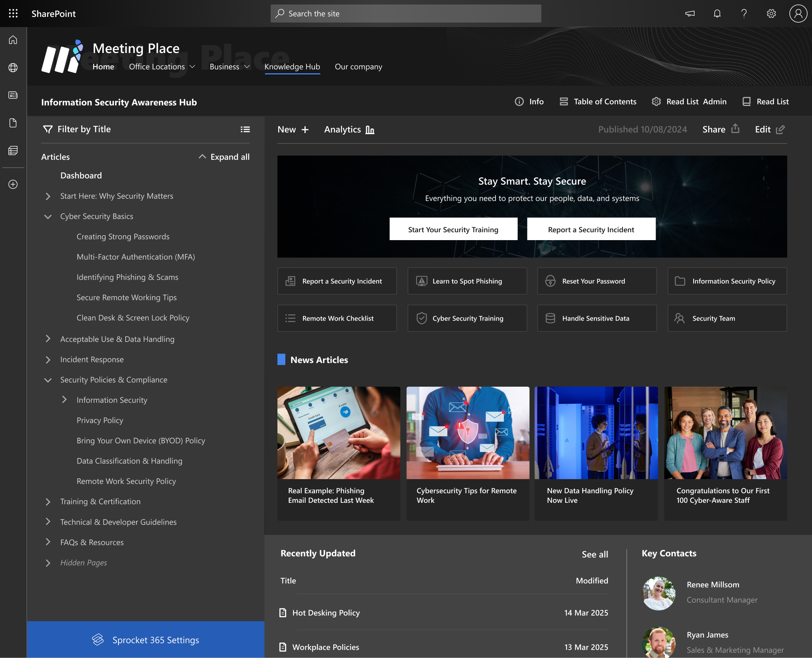Open the Read List book icon
The height and width of the screenshot is (658, 812).
click(747, 101)
